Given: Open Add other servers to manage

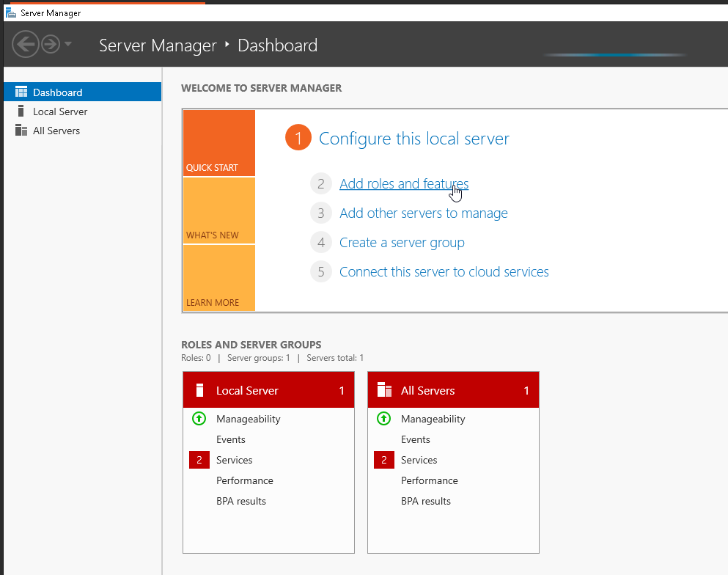Looking at the screenshot, I should tap(423, 213).
